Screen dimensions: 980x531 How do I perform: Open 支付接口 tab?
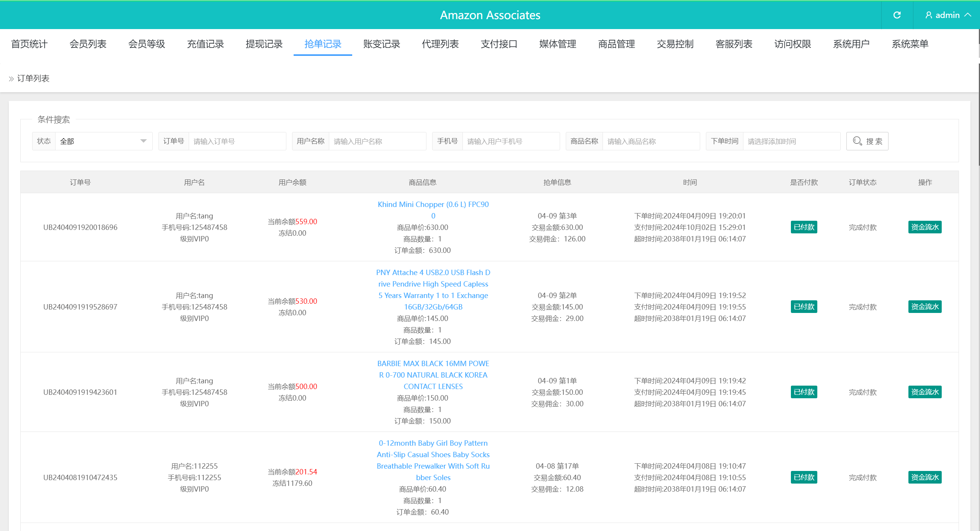(499, 44)
